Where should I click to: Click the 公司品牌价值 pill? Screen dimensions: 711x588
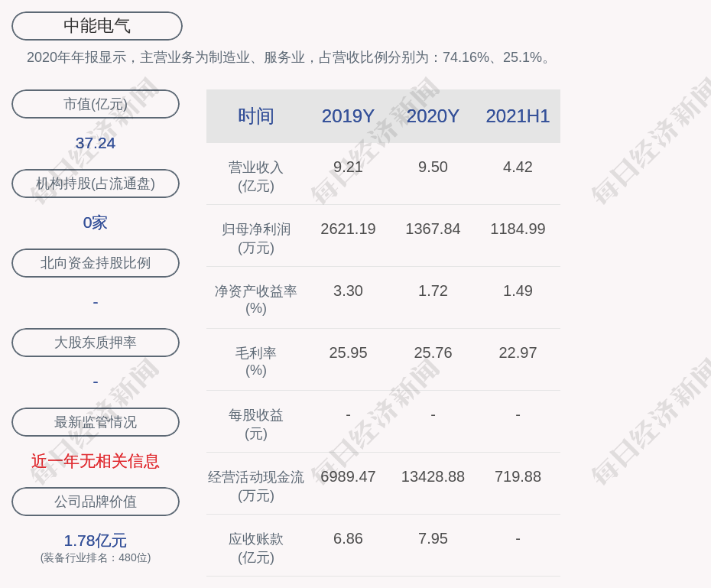coord(96,502)
